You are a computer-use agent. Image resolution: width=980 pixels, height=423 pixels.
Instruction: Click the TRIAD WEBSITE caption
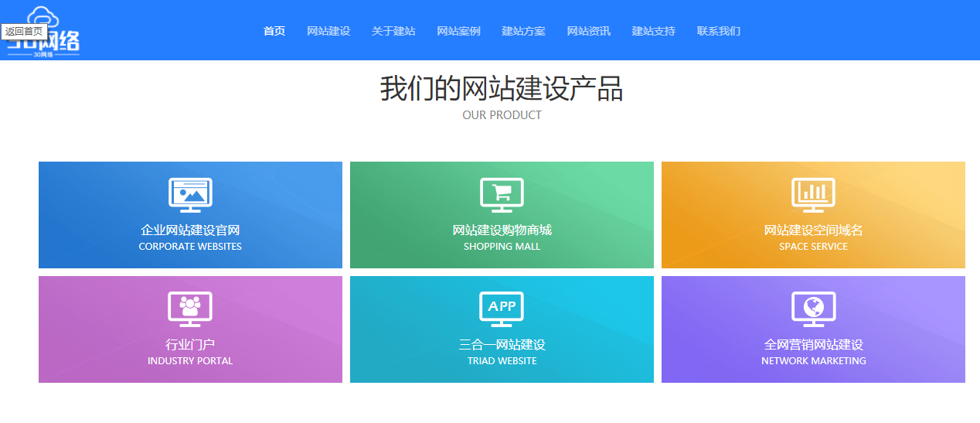coord(502,361)
